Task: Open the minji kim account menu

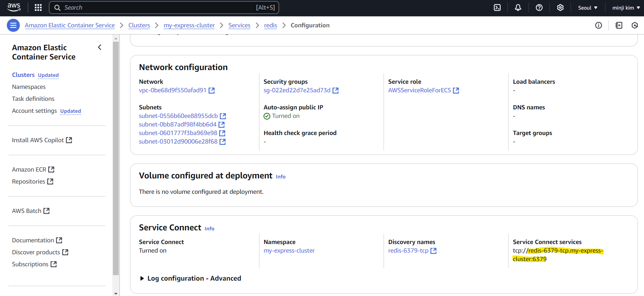Action: pos(626,8)
